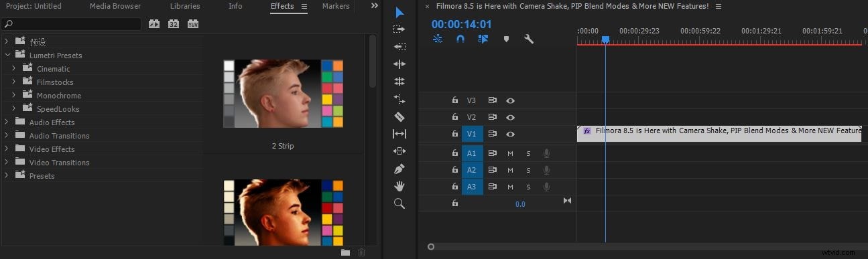Open the Effects panel hamburger menu

304,6
